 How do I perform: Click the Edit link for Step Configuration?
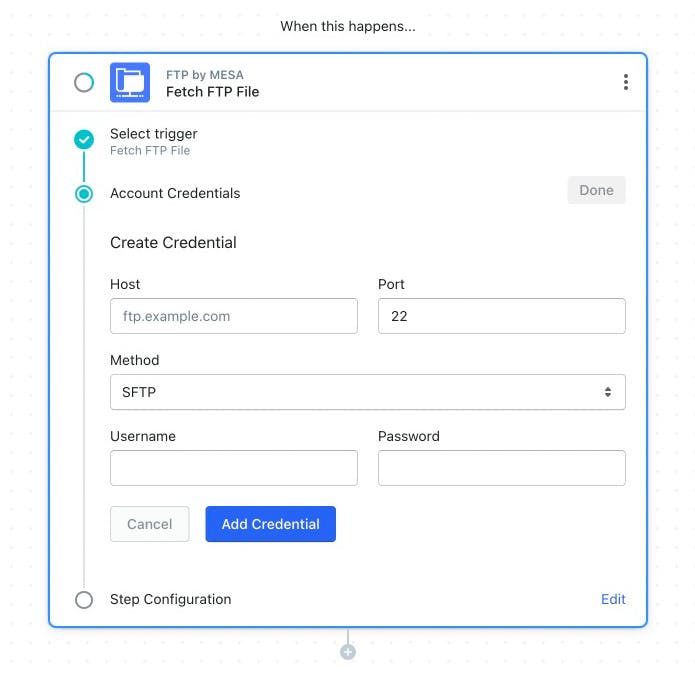tap(613, 599)
